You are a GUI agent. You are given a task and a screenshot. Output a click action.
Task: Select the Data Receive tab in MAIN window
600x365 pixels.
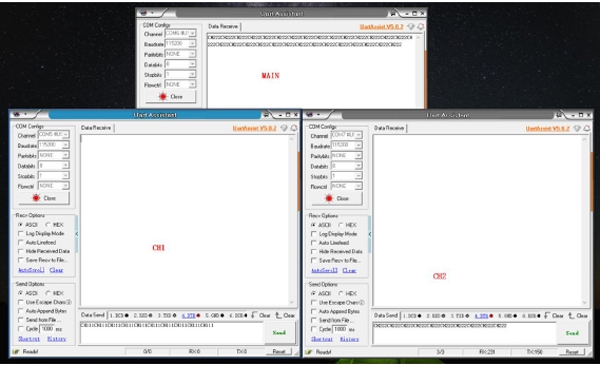pos(223,26)
